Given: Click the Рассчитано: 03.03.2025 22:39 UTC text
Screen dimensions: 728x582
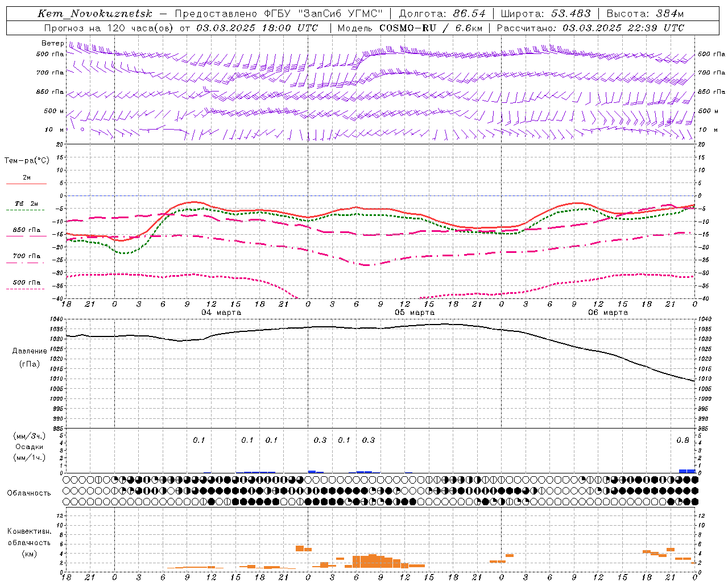Looking at the screenshot, I should click(x=590, y=28).
